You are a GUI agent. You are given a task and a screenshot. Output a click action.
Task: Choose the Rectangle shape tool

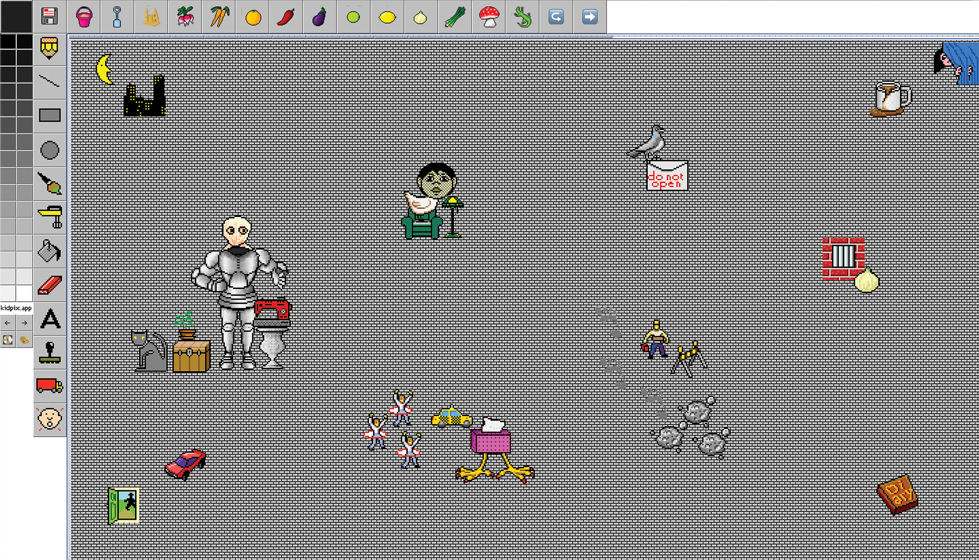49,115
